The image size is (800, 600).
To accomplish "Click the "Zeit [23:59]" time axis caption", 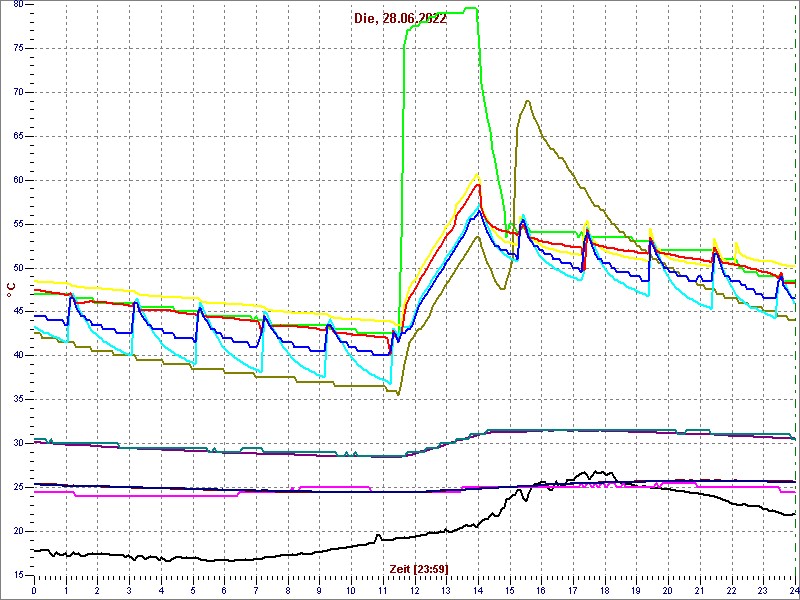I will click(x=419, y=569).
